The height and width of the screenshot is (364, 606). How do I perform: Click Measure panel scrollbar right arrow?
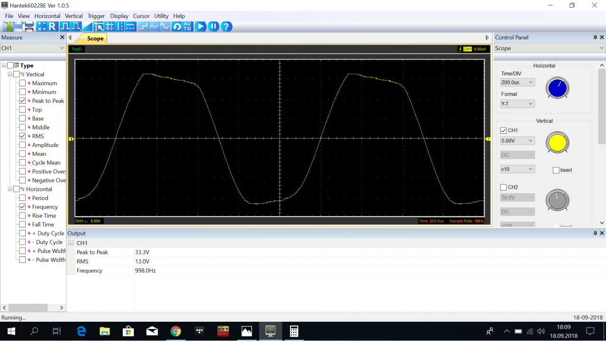(x=62, y=308)
